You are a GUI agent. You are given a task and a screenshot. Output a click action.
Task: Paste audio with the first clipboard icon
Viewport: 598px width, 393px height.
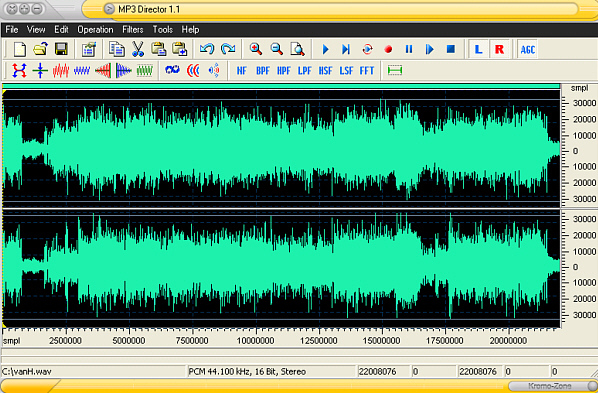158,49
